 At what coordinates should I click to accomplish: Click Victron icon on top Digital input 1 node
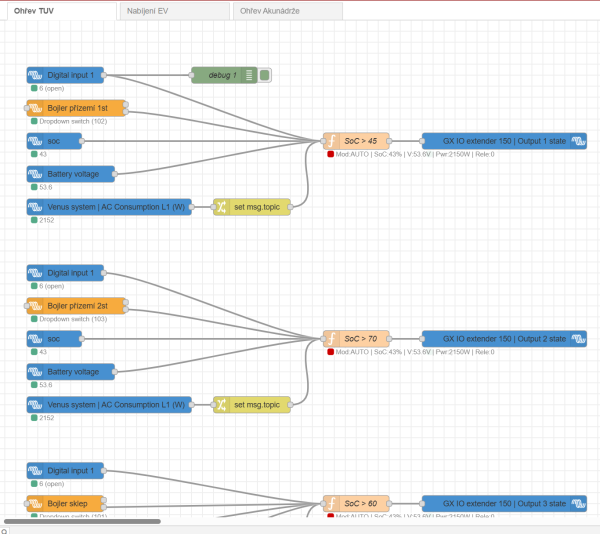(x=35, y=75)
